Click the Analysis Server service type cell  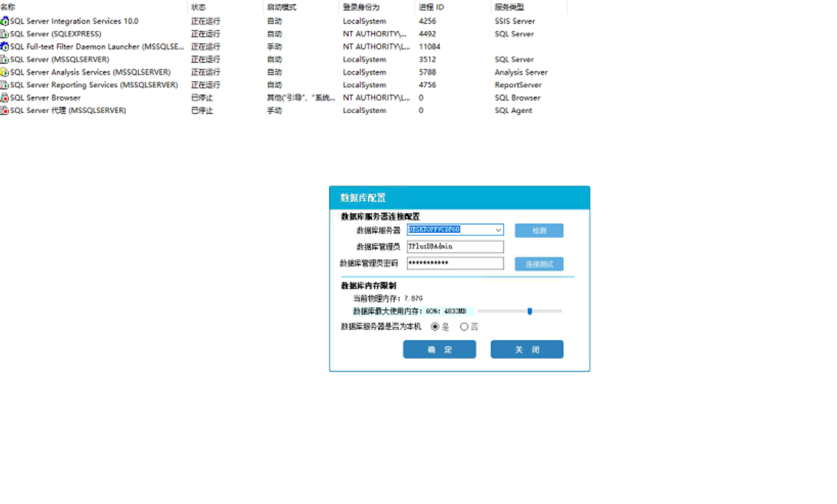click(x=521, y=72)
